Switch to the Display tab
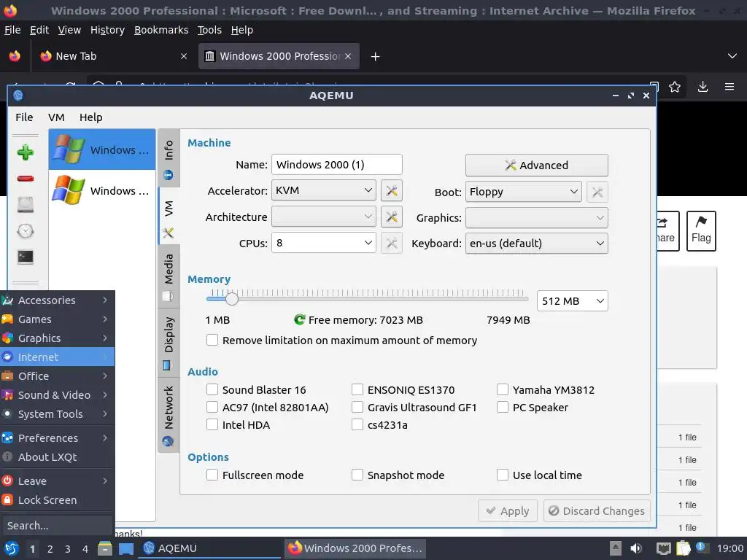Viewport: 747px width, 560px height. point(169,343)
